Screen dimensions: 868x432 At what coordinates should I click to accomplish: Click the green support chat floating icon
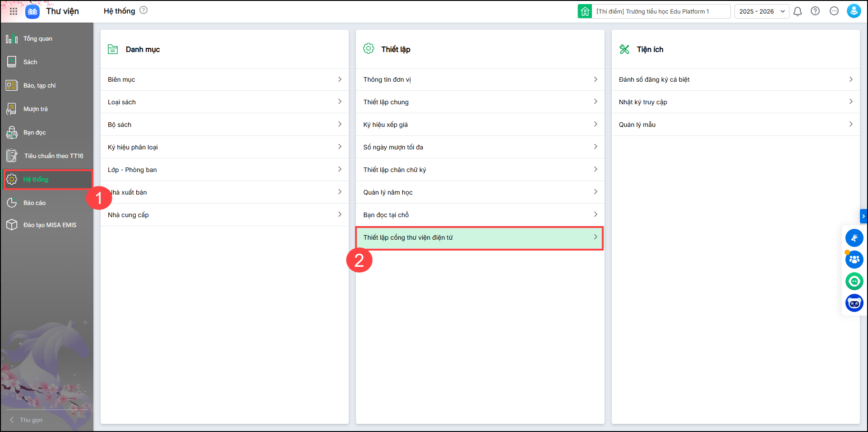tap(854, 281)
